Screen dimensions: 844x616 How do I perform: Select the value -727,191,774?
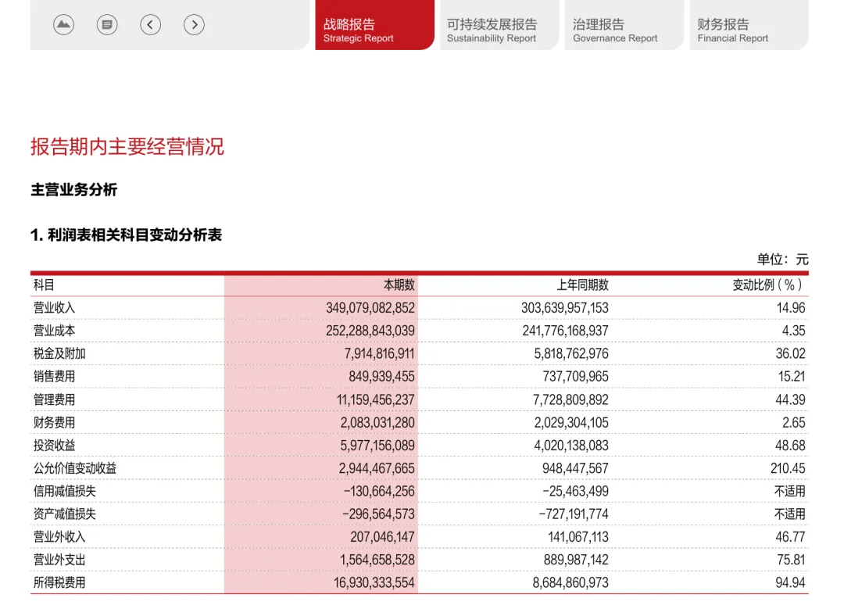point(574,514)
